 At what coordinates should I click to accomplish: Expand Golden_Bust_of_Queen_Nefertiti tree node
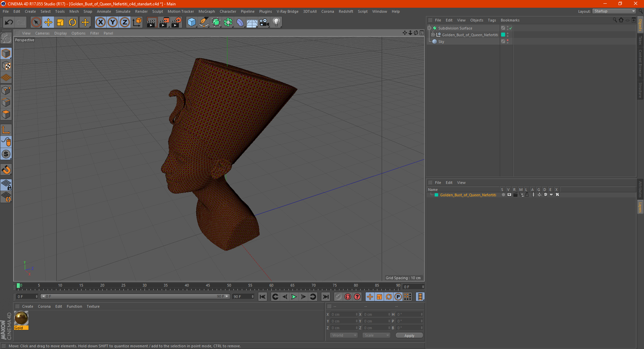tap(433, 35)
